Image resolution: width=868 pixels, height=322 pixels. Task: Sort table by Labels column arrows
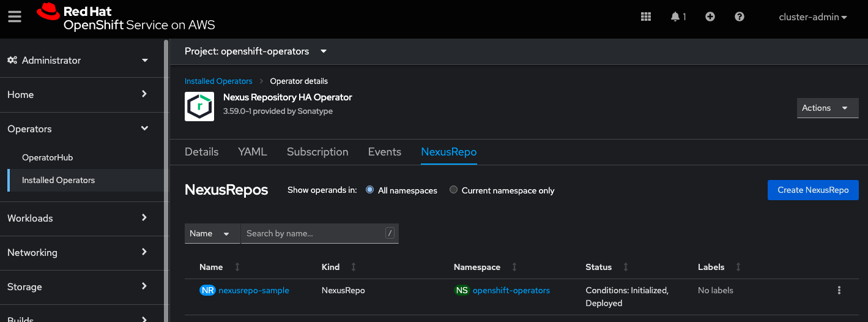pyautogui.click(x=738, y=268)
